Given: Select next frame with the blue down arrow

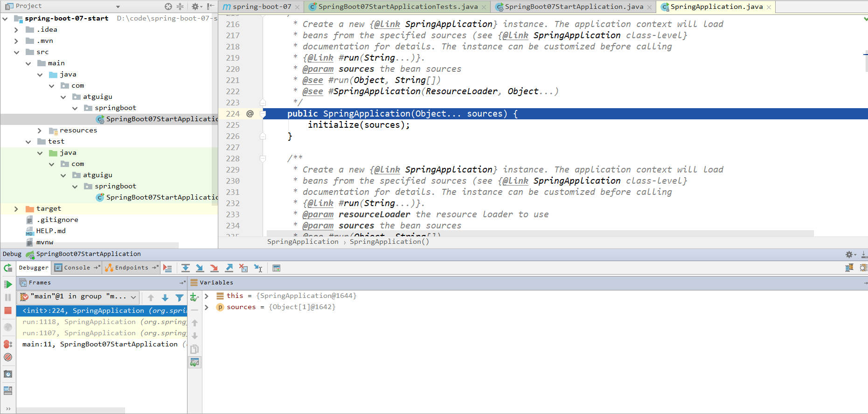Looking at the screenshot, I should 165,297.
